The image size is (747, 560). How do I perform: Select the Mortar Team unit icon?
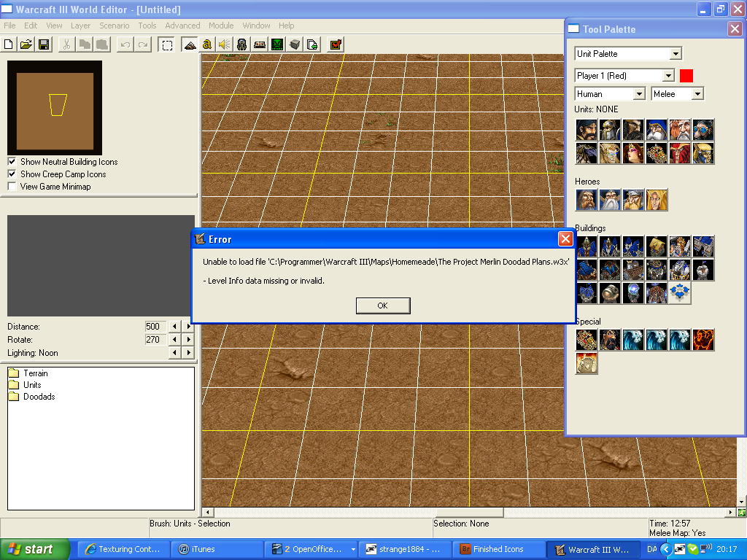click(x=680, y=130)
